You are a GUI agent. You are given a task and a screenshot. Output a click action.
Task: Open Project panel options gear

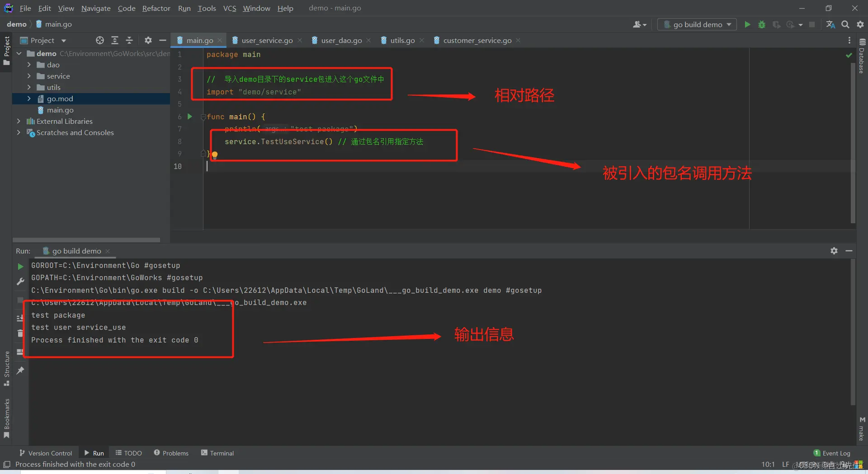coord(148,40)
